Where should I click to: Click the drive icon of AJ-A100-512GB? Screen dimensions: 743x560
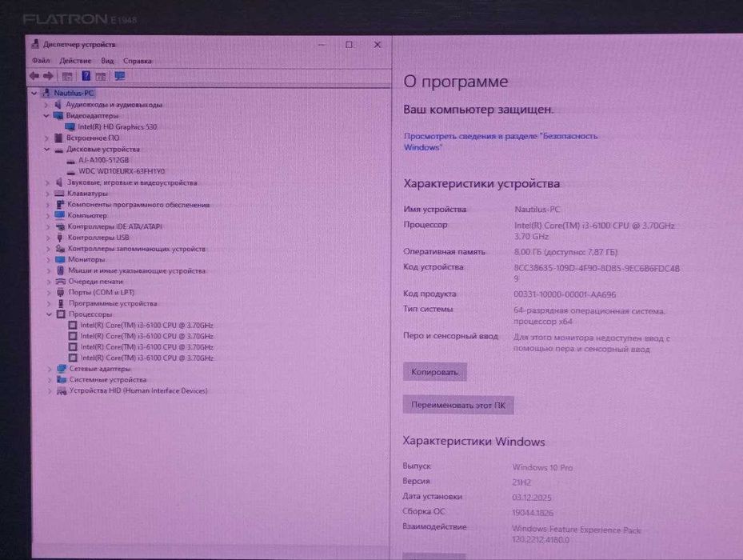pos(70,161)
